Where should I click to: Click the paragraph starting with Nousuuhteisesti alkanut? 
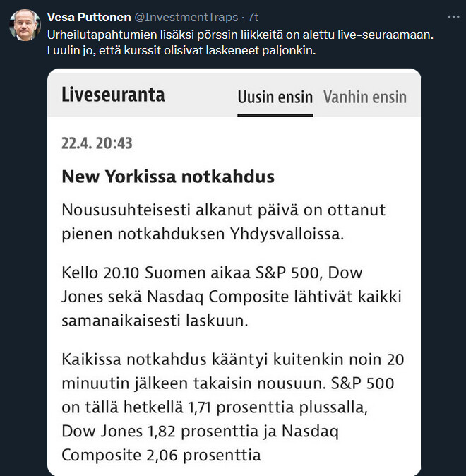tap(223, 221)
